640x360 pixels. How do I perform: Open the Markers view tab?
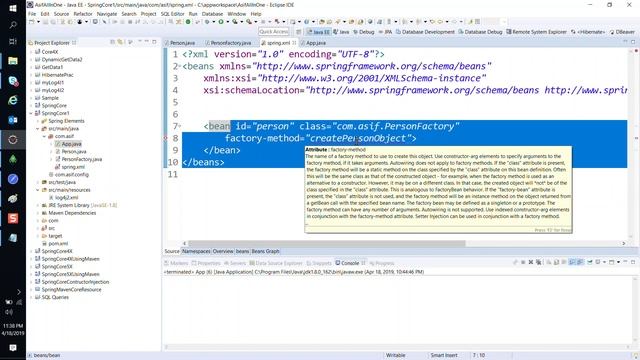176,263
